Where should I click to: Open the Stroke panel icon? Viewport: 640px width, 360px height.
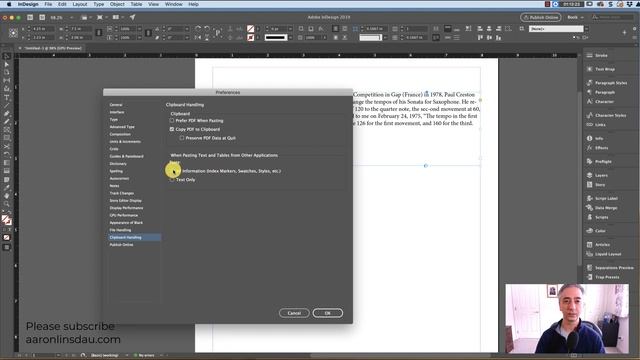(589, 55)
